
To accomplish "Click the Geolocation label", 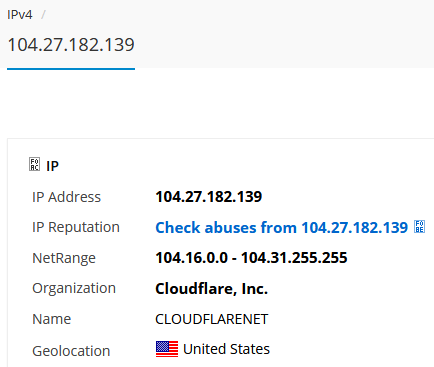I will pyautogui.click(x=71, y=351).
